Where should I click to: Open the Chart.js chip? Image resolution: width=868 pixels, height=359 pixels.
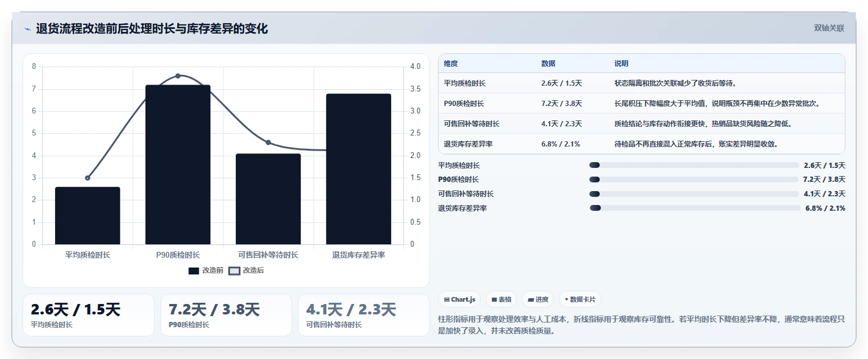tap(459, 299)
